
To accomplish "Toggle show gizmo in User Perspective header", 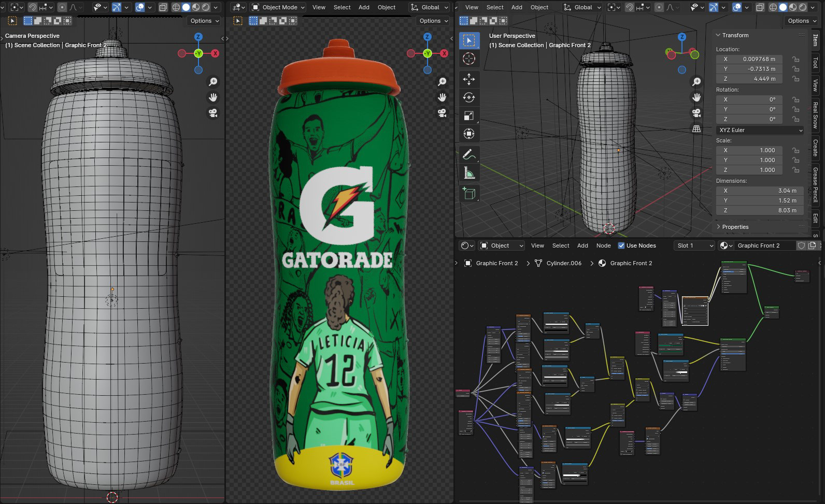I will (714, 7).
